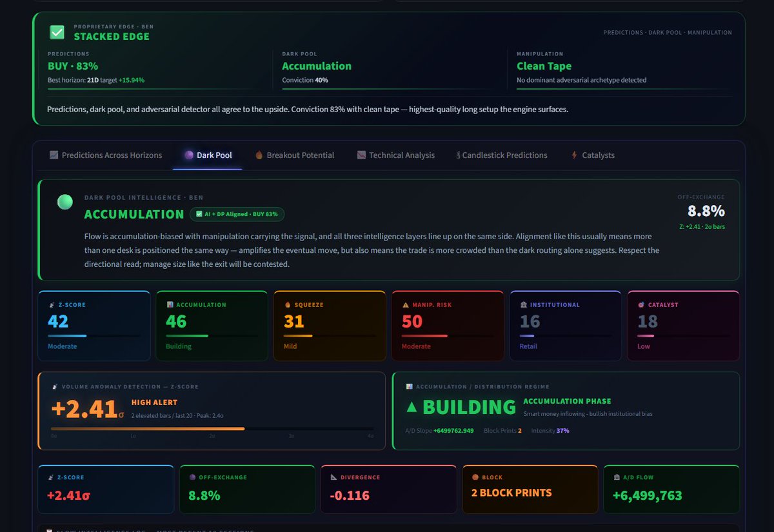The height and width of the screenshot is (532, 774).
Task: Click the satellite icon on the Z-SCORE 42 card
Action: coord(51,305)
